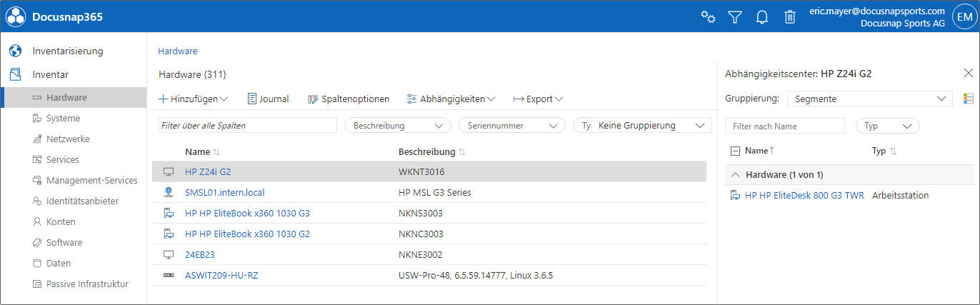Open the 24EB23 link
Screen dimensions: 980x305
click(x=200, y=255)
